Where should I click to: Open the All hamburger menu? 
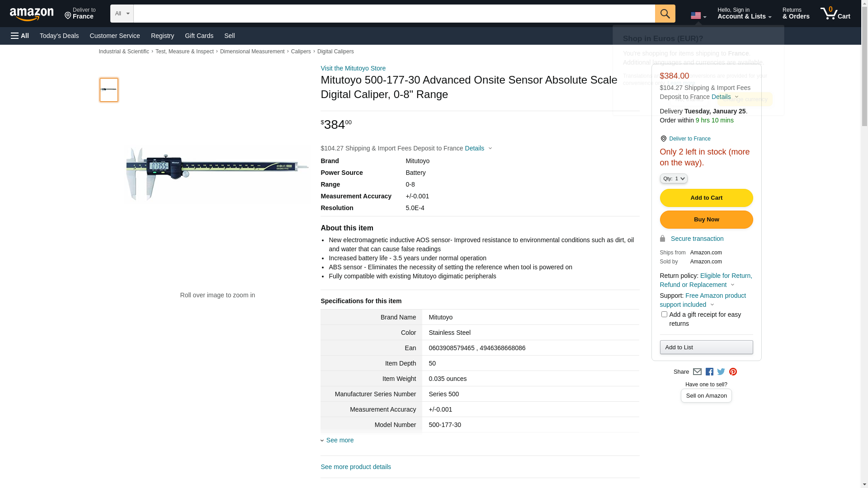[x=20, y=36]
